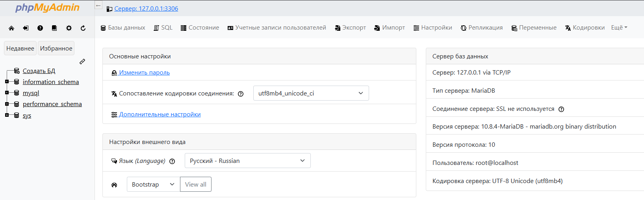The height and width of the screenshot is (200, 644).
Task: Open SSL connection help icon
Action: coord(561,109)
